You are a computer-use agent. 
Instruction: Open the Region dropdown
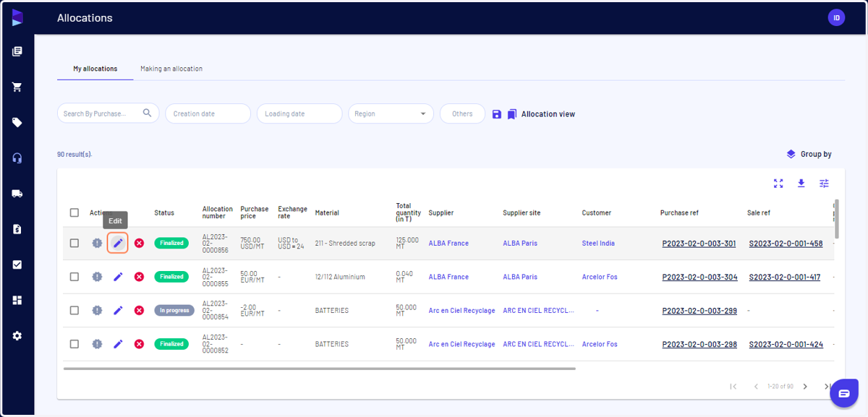(x=391, y=113)
